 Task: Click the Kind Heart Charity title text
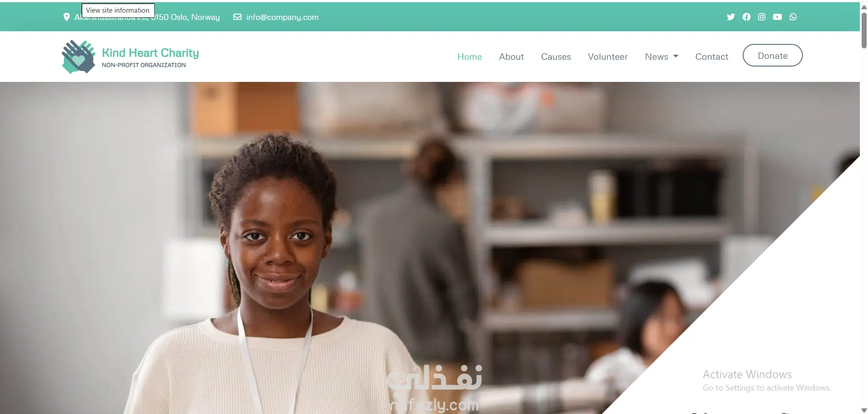click(x=150, y=53)
